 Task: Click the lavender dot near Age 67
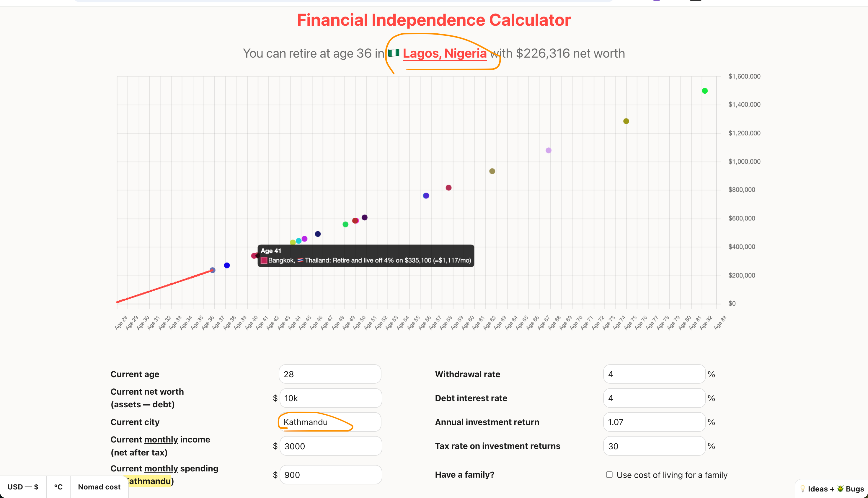coord(548,151)
